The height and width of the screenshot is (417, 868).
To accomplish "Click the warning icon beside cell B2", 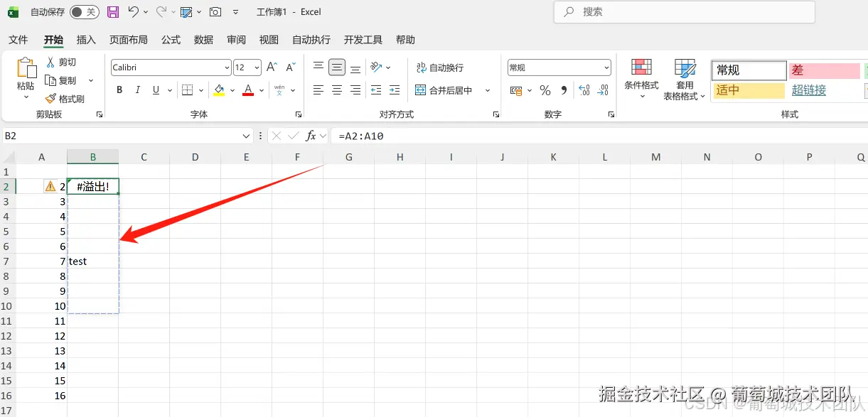I will tap(50, 186).
